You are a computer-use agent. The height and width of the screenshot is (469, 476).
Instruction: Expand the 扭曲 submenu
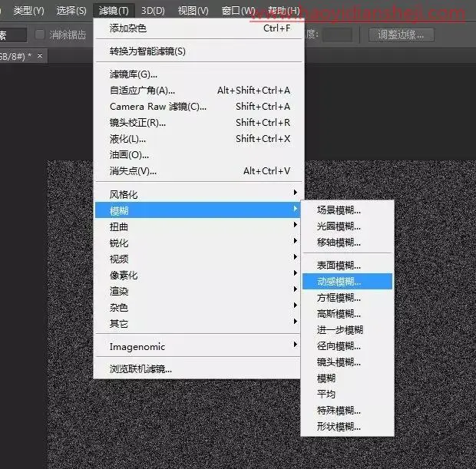coord(198,226)
